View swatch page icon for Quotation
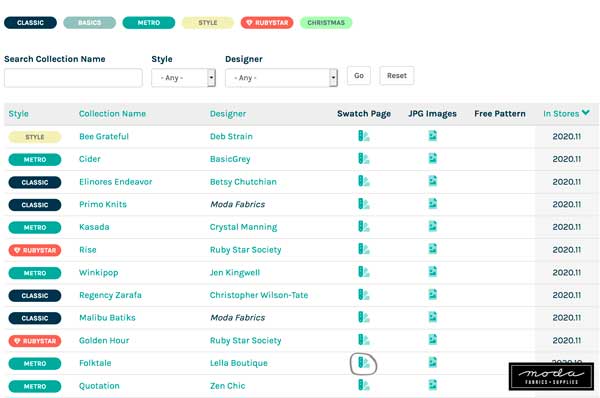 click(364, 385)
